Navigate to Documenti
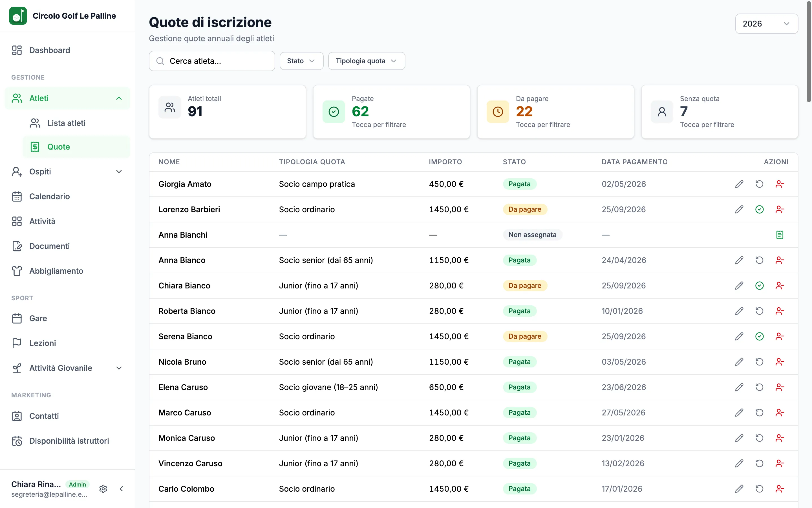This screenshot has width=812, height=508. (x=67, y=246)
